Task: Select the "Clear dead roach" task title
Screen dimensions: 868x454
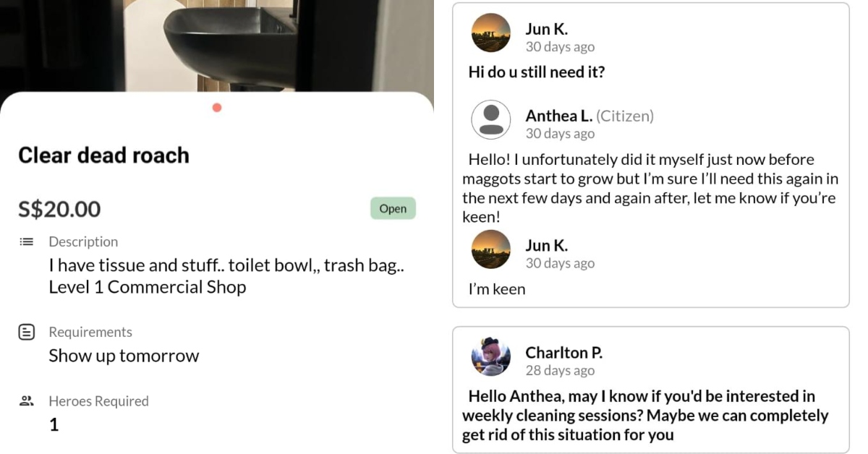Action: [103, 155]
